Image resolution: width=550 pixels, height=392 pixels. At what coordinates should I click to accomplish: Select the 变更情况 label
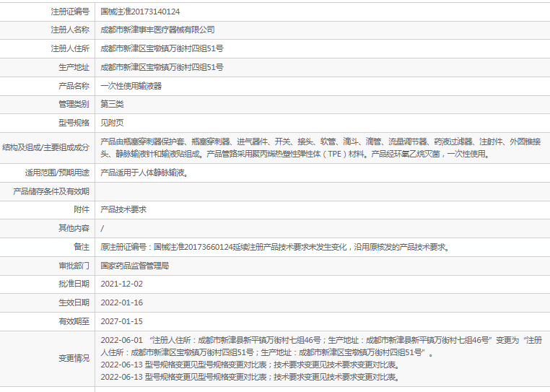(74, 358)
